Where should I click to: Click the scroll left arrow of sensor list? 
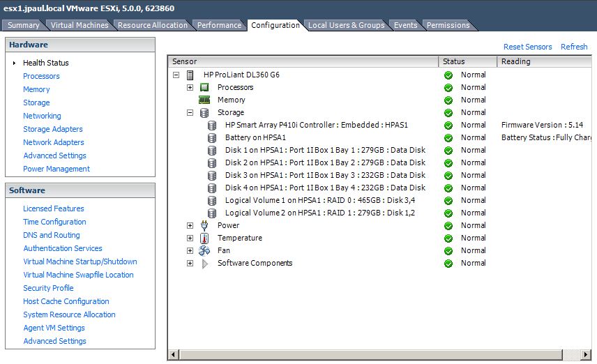pos(173,355)
